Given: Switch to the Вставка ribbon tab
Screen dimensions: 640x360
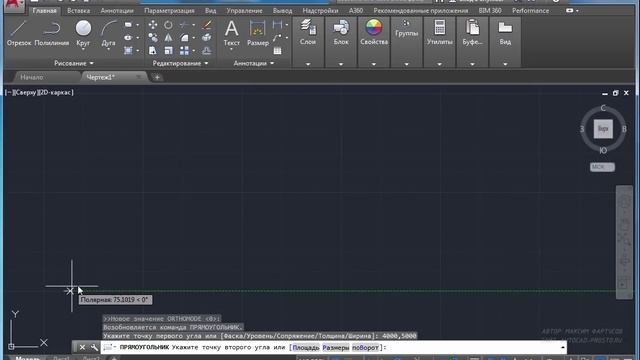Looking at the screenshot, I should point(78,11).
